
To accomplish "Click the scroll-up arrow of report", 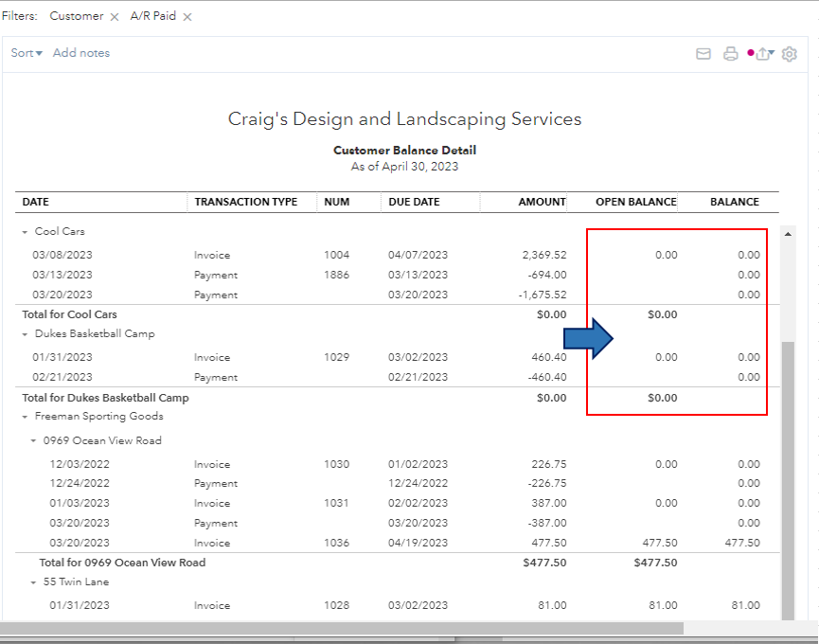I will (788, 234).
